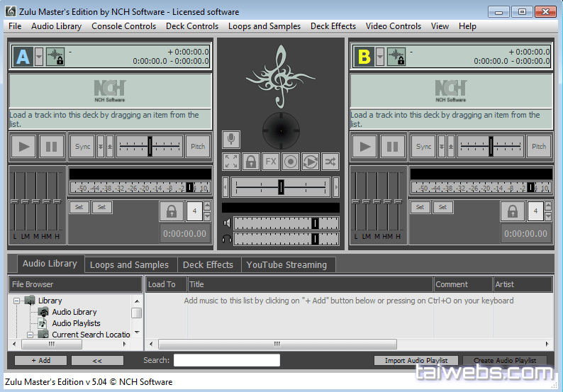Image resolution: width=563 pixels, height=392 pixels.
Task: Open the Deck A dropdown arrow
Action: tap(39, 57)
